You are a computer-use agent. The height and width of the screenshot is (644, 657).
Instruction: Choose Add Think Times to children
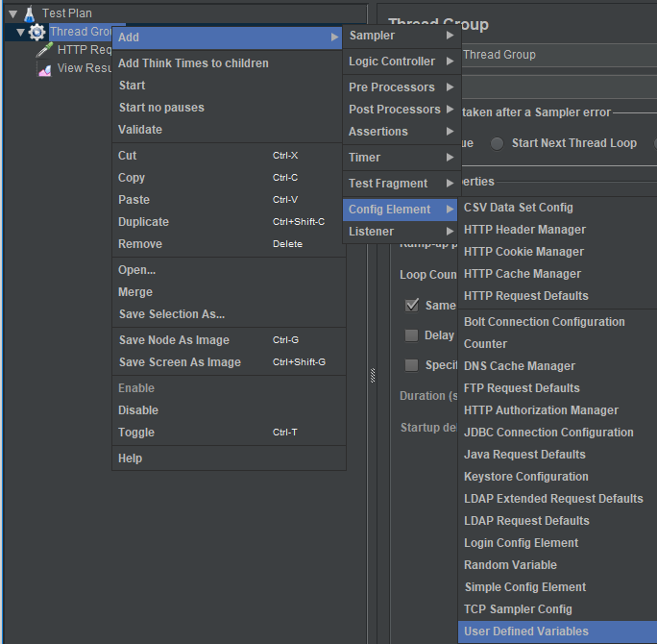tap(228, 63)
